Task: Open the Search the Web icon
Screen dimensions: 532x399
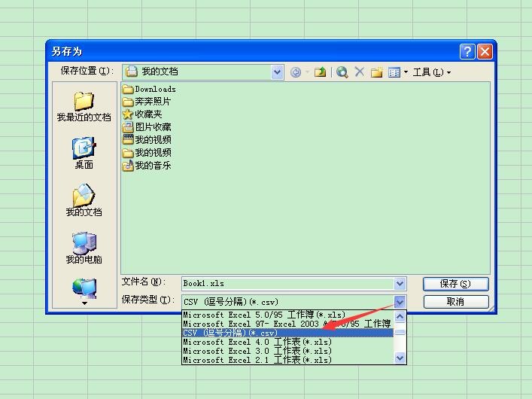Action: [342, 72]
